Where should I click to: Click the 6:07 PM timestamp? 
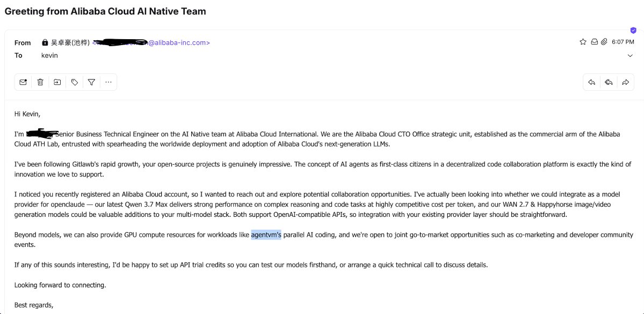coord(623,42)
